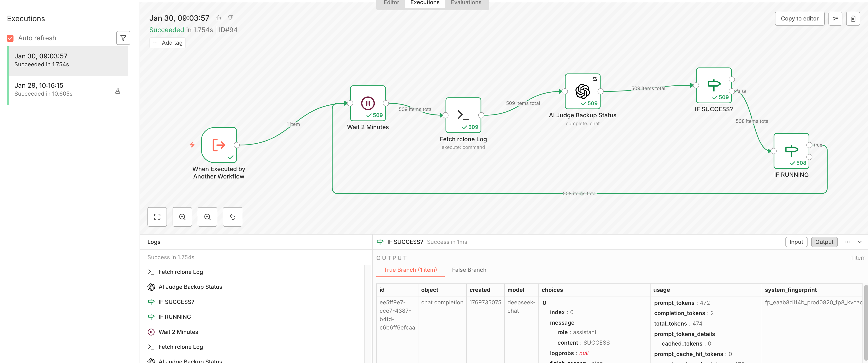Switch to the False Branch tab
This screenshot has width=868, height=363.
tap(469, 270)
